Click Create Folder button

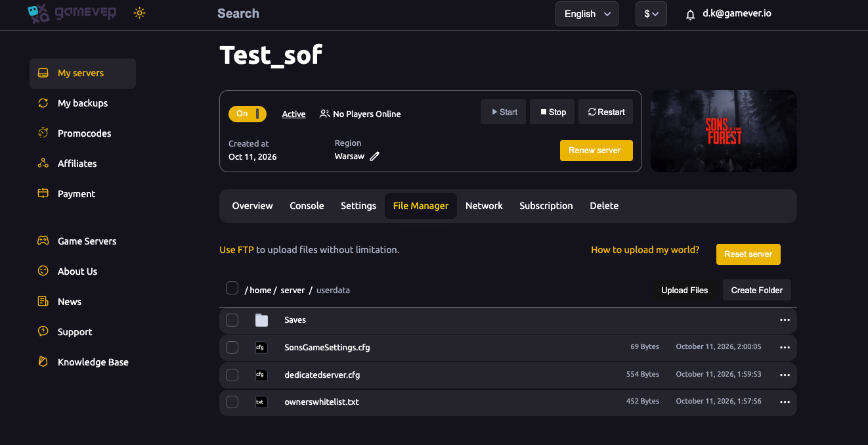tap(757, 290)
